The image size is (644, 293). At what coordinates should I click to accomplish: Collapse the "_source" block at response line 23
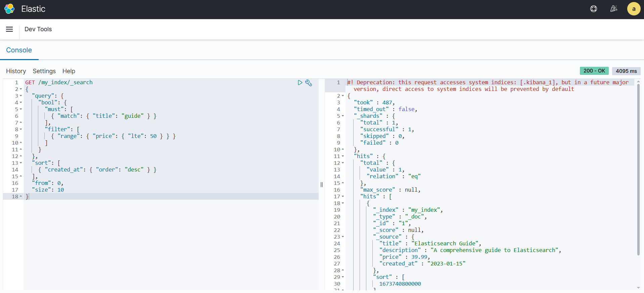coord(343,237)
